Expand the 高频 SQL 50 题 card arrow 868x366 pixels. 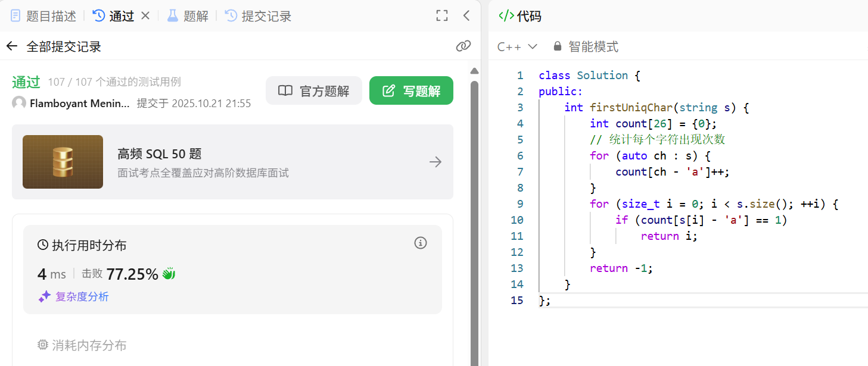point(435,162)
